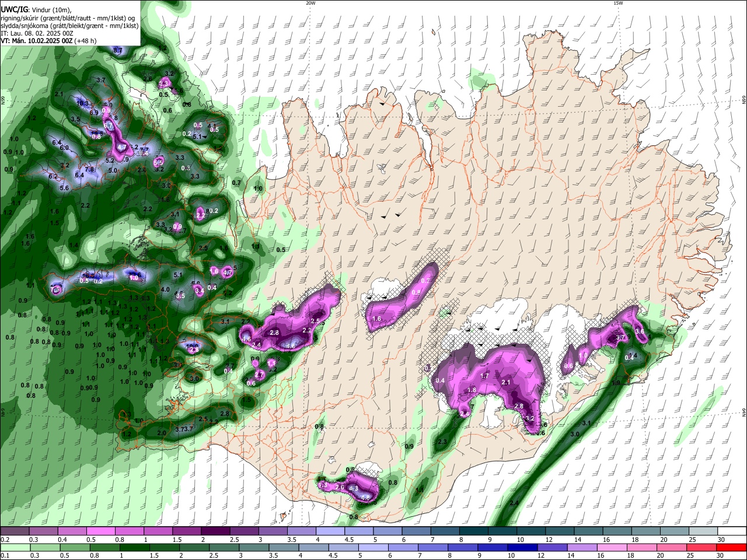Pick the dark purple snow swatch starting at 2
747x560 pixels.
(215, 531)
